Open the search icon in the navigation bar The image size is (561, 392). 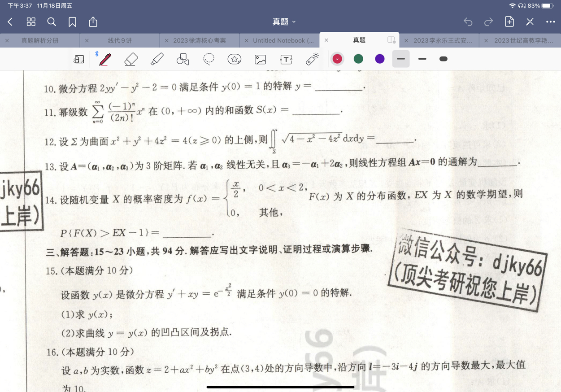(52, 22)
